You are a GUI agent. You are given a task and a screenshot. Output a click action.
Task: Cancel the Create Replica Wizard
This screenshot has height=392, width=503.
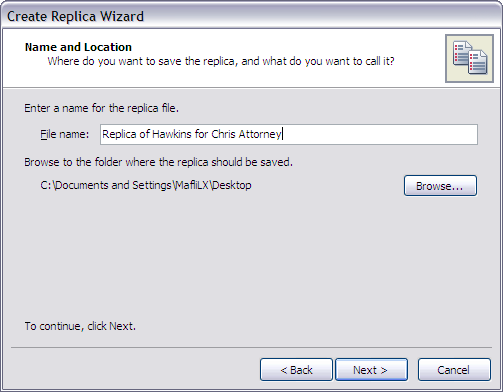tap(454, 370)
